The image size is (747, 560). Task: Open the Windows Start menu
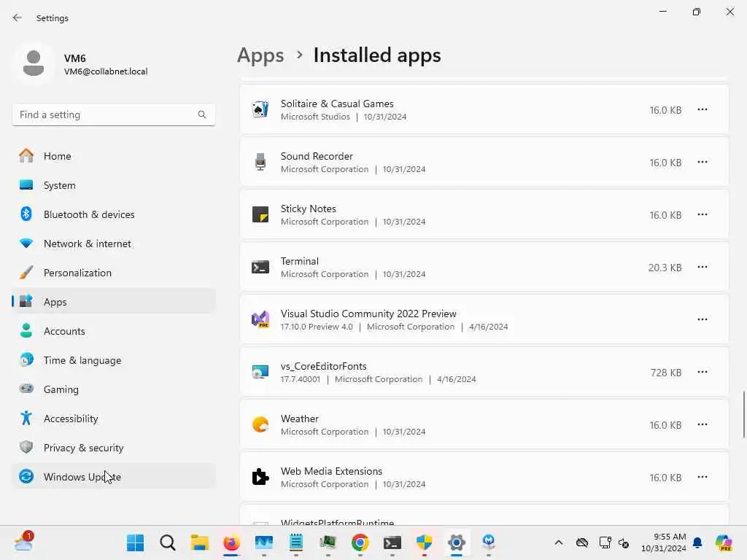(x=135, y=542)
